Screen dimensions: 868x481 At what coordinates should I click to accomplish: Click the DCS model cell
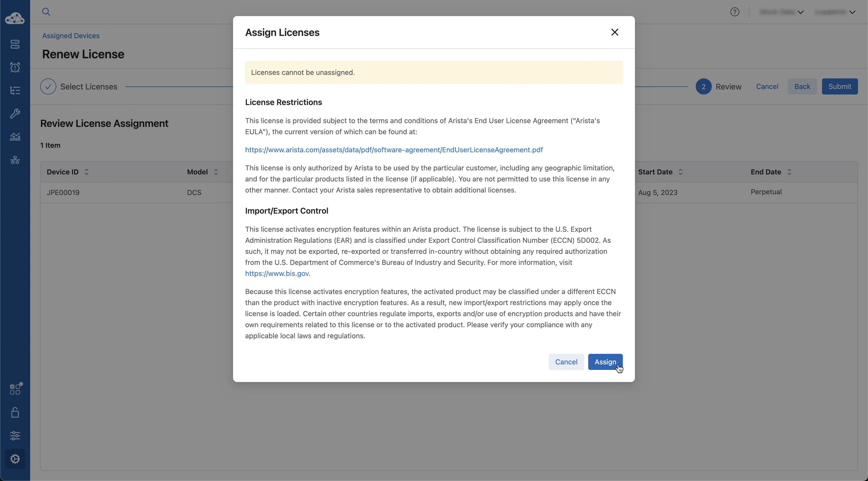point(194,193)
